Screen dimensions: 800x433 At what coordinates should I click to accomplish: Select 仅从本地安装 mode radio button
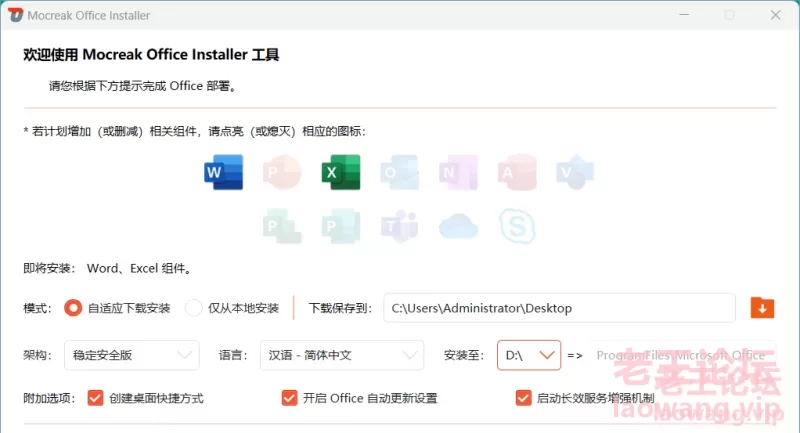coord(193,308)
